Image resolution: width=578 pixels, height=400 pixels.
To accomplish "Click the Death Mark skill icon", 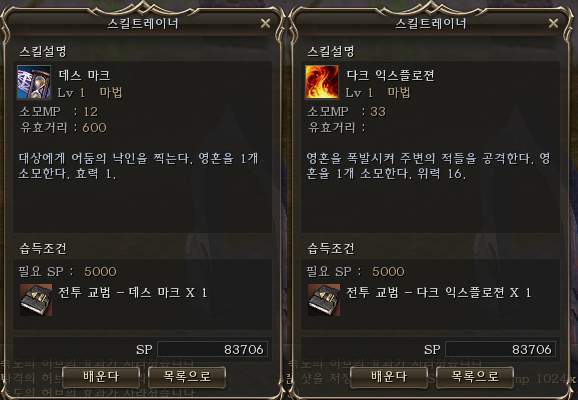I will tap(34, 83).
